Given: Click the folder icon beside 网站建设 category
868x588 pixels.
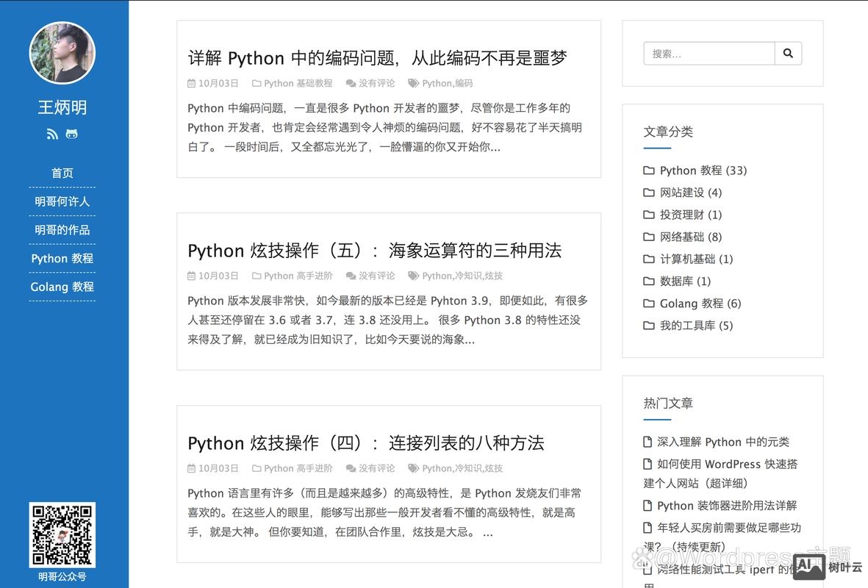Looking at the screenshot, I should pos(650,192).
